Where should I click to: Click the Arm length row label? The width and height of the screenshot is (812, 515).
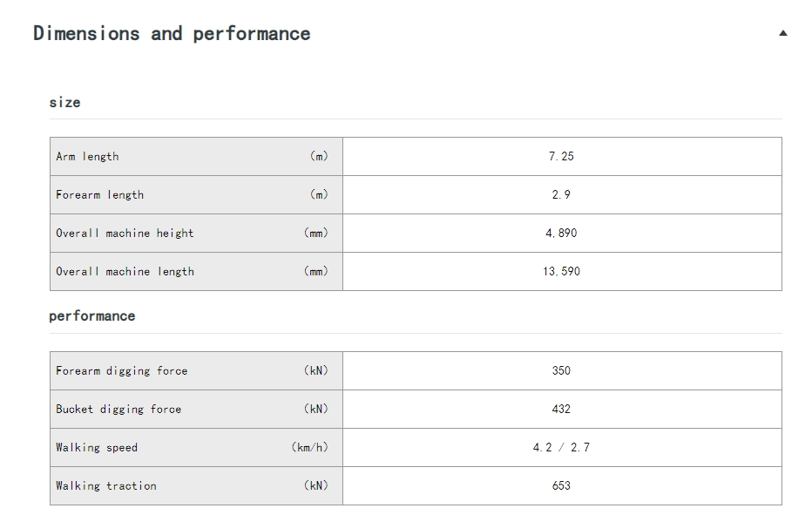click(87, 157)
